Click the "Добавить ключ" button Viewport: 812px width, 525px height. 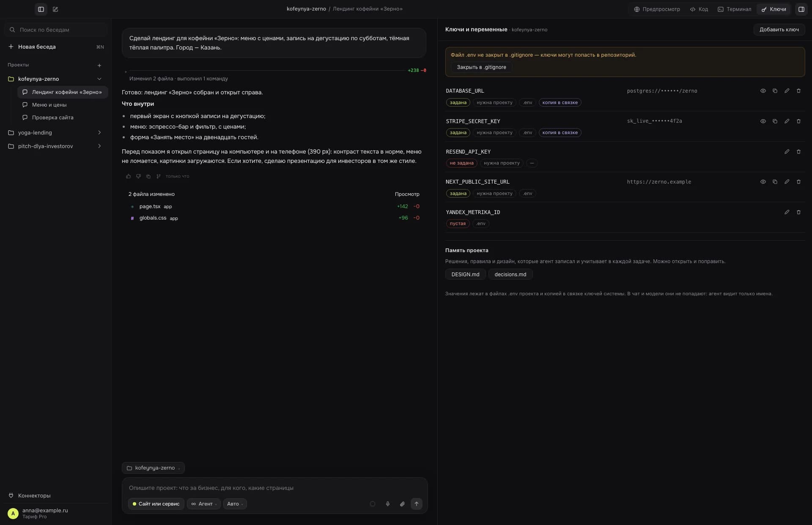coord(779,30)
